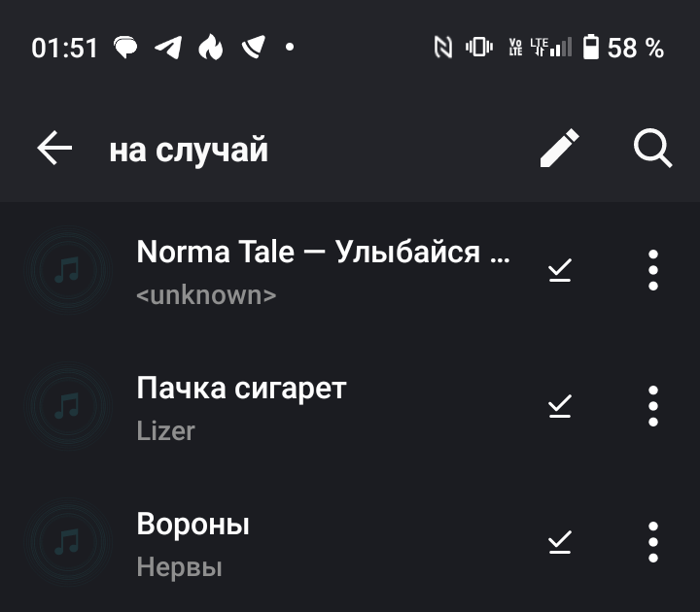The height and width of the screenshot is (612, 700).
Task: Tap the Telegram notification icon
Action: tap(168, 48)
